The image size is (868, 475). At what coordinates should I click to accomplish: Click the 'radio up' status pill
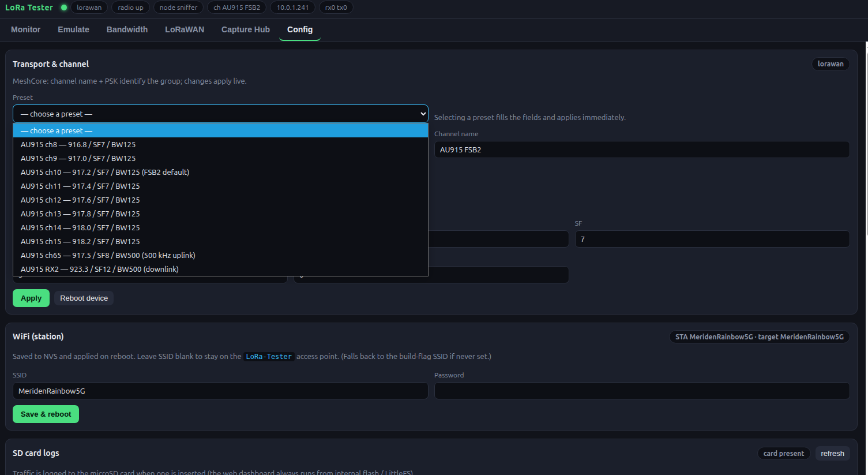(x=130, y=8)
